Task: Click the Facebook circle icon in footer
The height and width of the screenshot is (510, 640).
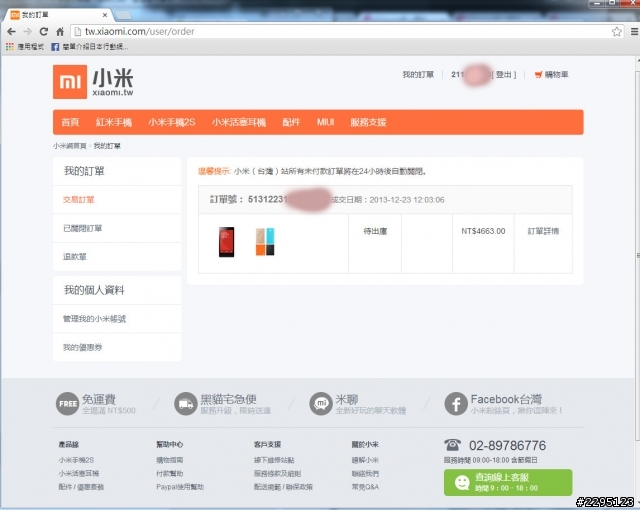Action: tap(456, 404)
